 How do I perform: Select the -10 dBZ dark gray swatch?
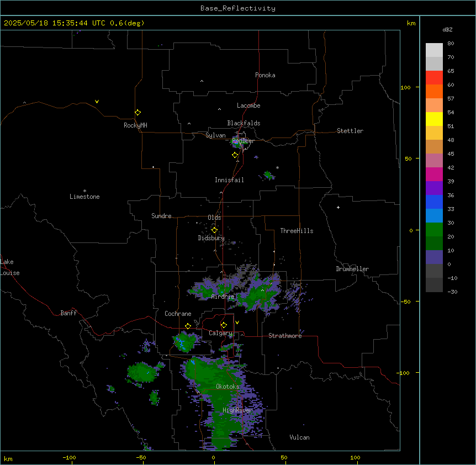(x=434, y=285)
